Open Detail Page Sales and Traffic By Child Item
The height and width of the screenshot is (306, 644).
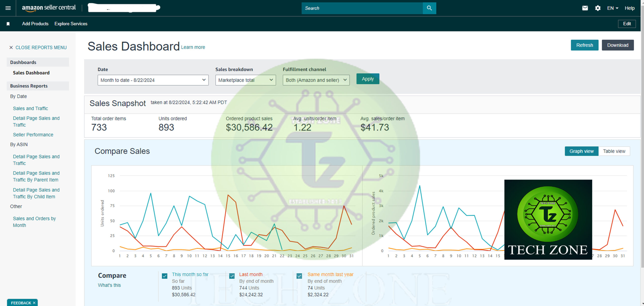36,193
